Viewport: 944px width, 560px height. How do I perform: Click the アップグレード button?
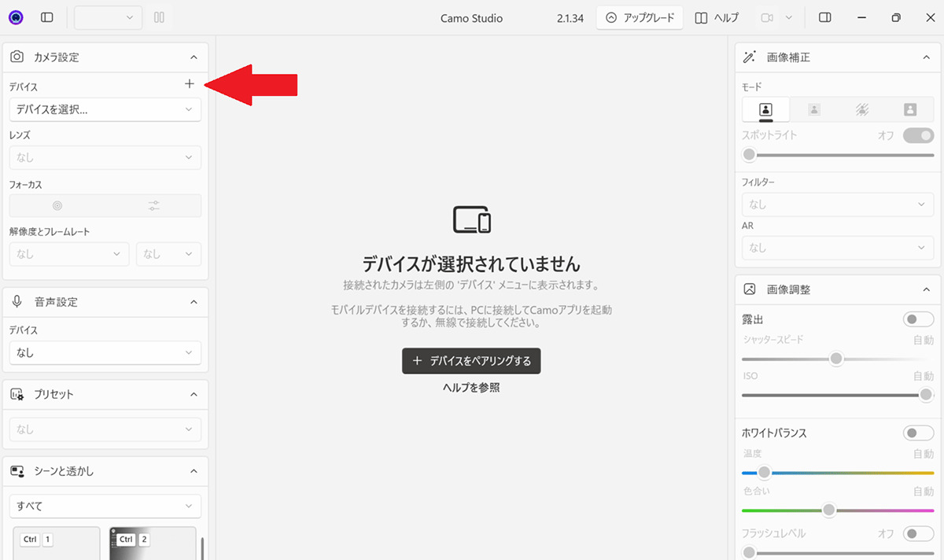(640, 17)
